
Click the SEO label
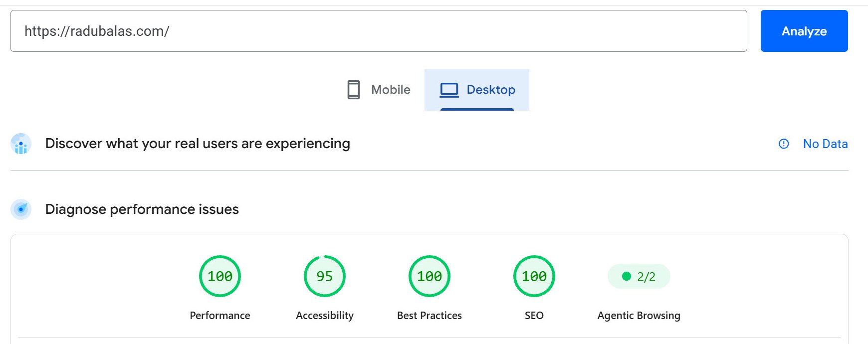pyautogui.click(x=534, y=316)
